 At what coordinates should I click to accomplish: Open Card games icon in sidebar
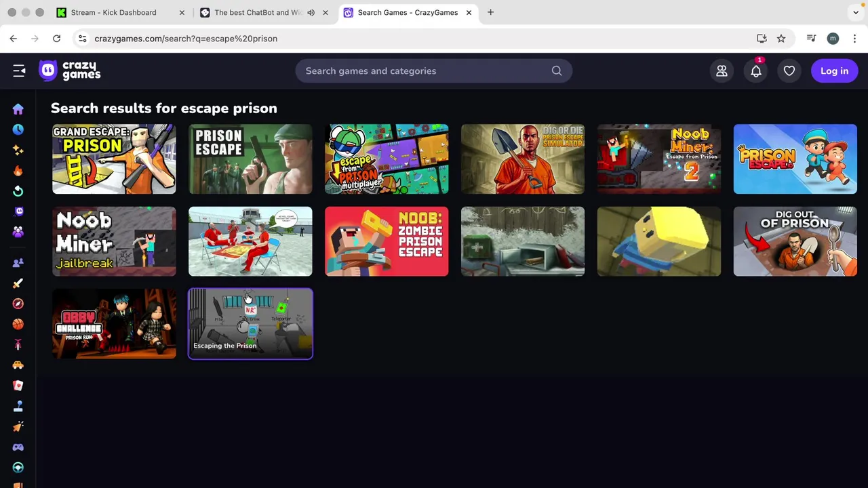(18, 386)
